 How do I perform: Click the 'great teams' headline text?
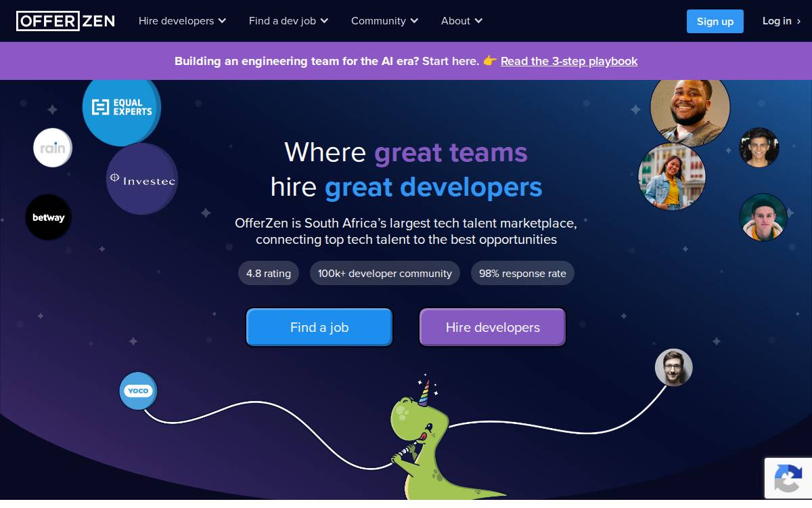(451, 152)
